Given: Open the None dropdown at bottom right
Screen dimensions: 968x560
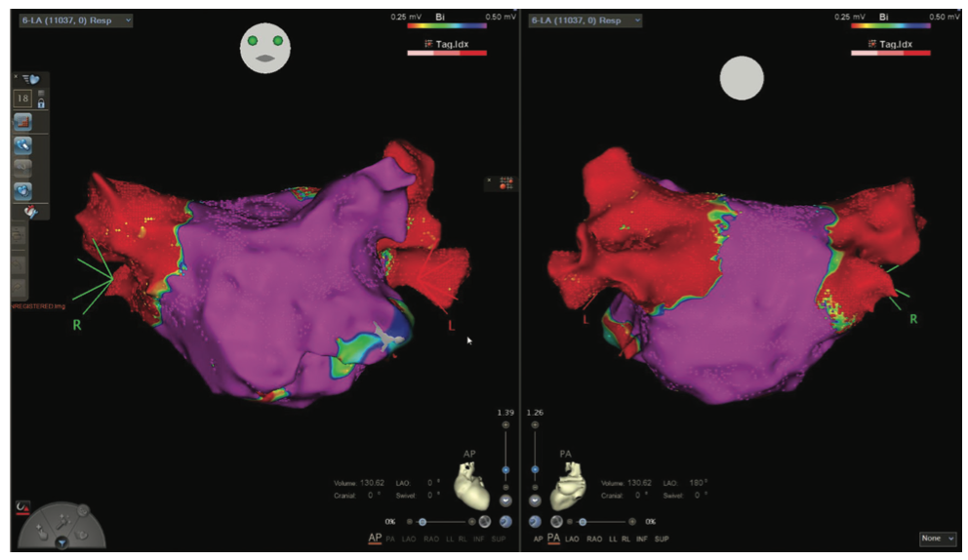Looking at the screenshot, I should point(937,539).
